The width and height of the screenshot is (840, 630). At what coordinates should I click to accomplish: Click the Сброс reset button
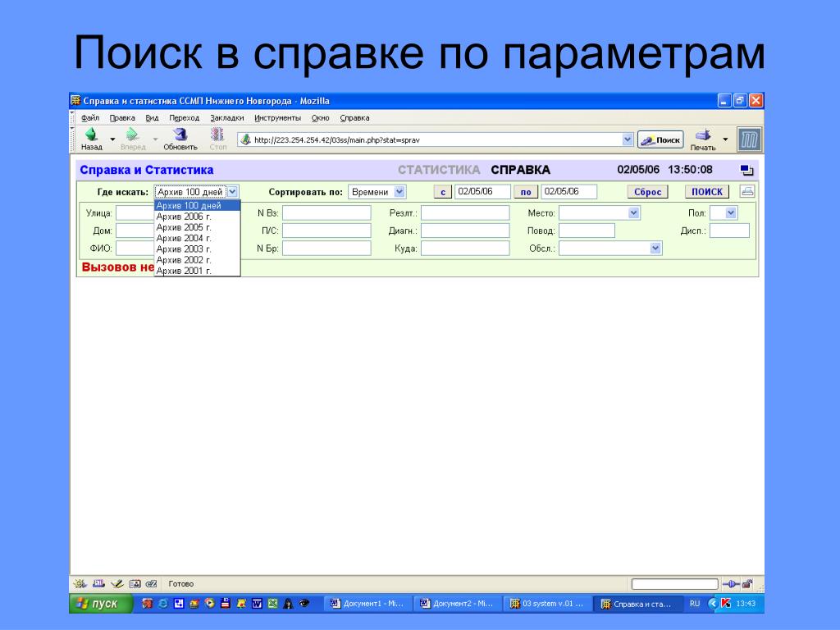647,192
